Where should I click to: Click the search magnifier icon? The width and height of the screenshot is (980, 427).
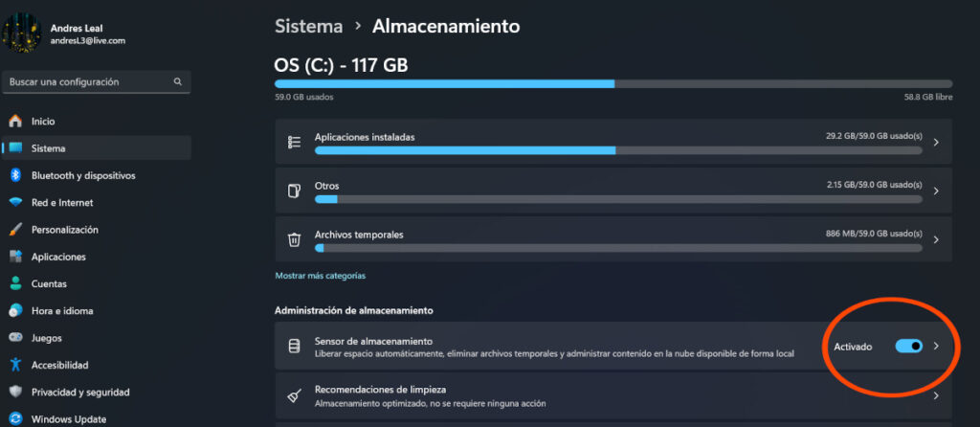point(177,82)
